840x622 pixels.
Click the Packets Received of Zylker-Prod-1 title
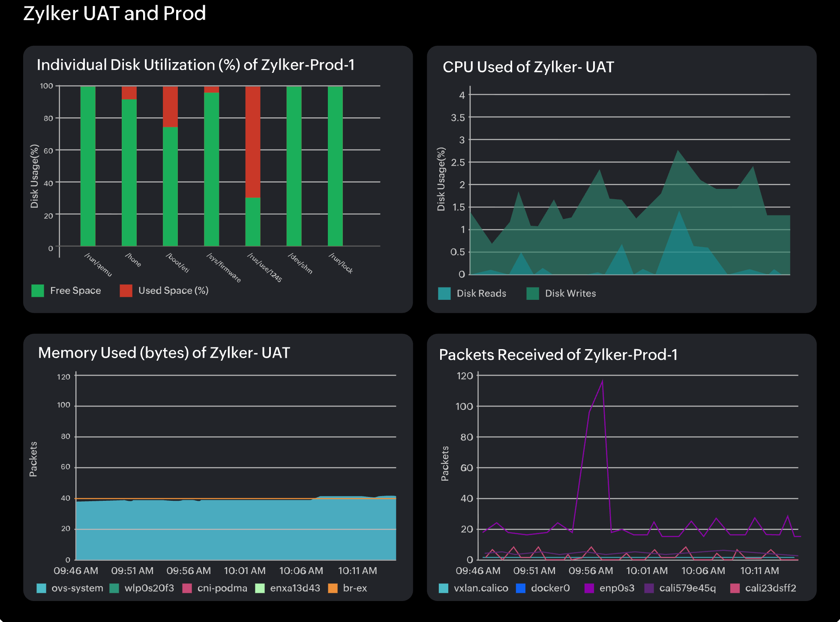point(558,355)
